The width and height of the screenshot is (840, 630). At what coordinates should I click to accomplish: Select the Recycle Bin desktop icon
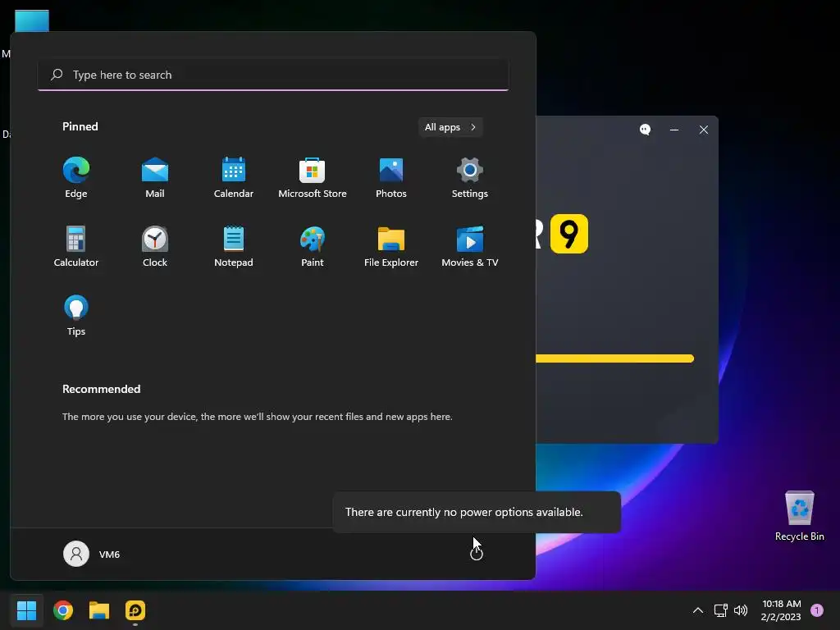[799, 516]
